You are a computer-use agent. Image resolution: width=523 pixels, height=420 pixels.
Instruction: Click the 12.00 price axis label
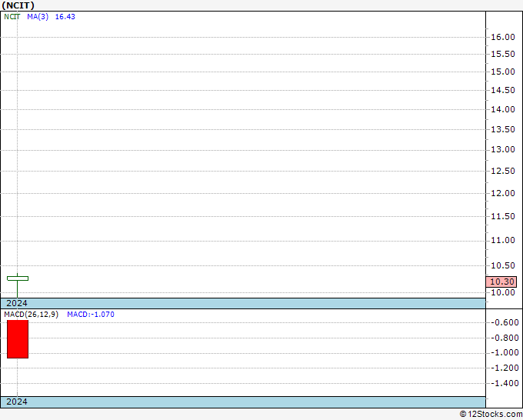point(503,193)
